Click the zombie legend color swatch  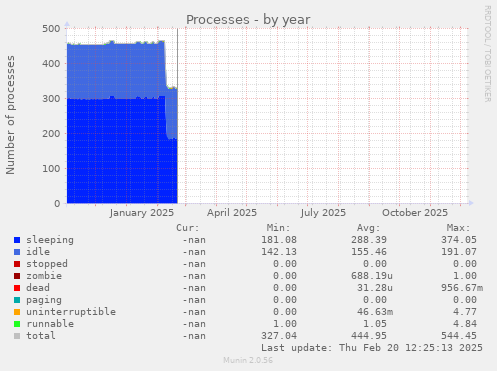[17, 276]
